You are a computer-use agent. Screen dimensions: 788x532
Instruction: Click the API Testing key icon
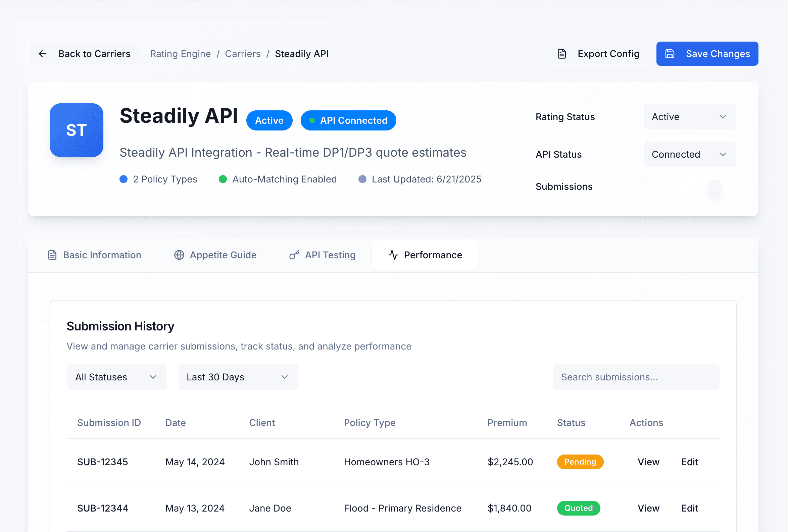pos(294,255)
